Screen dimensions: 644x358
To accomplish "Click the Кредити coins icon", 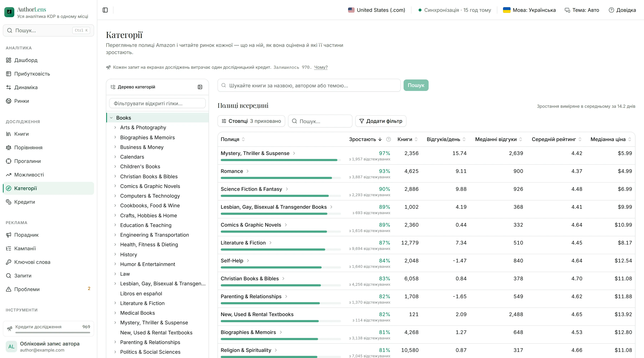I will coord(9,202).
